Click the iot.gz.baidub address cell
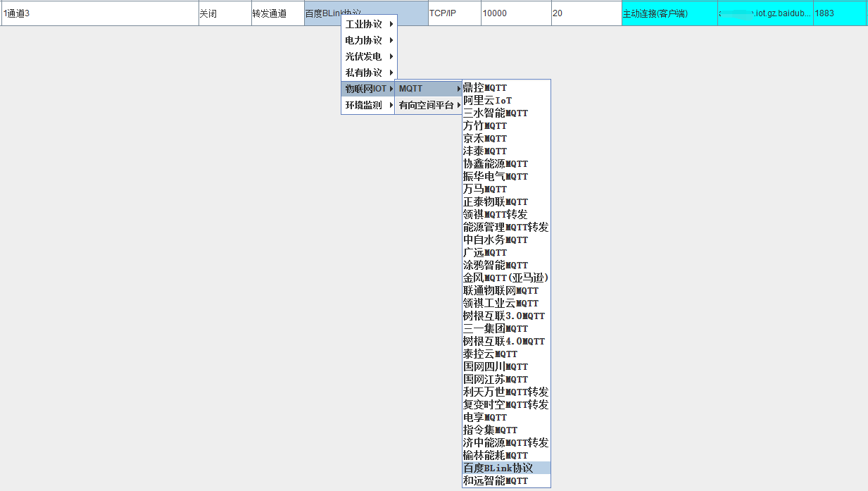Screen dimensions: 868x491 pos(765,13)
